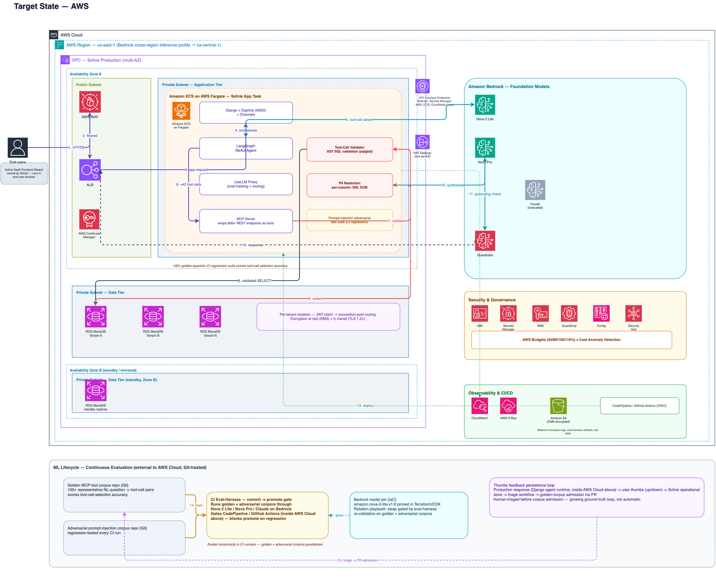
Task: Select the Django + Daphne (ASGI) box
Action: [x=246, y=112]
